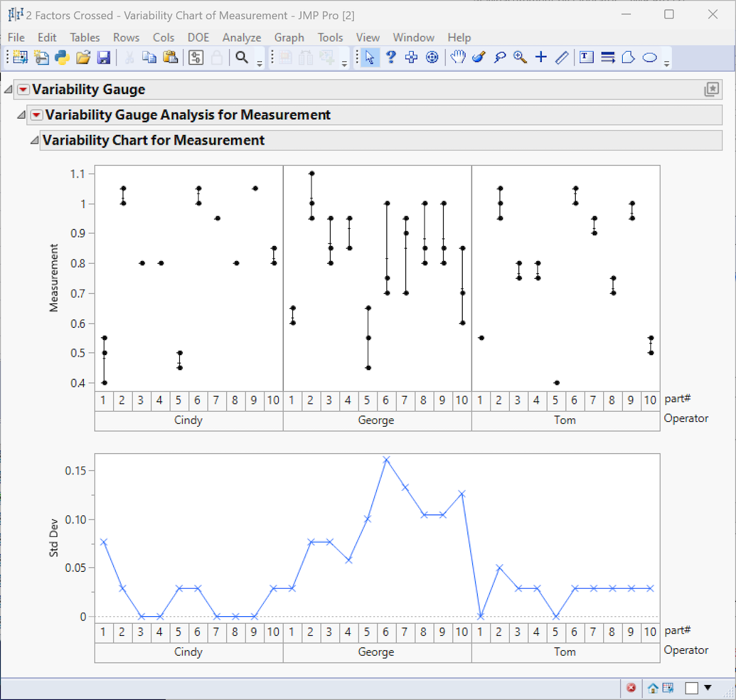The width and height of the screenshot is (736, 700).
Task: Pick the Crosshair tool
Action: 540,57
